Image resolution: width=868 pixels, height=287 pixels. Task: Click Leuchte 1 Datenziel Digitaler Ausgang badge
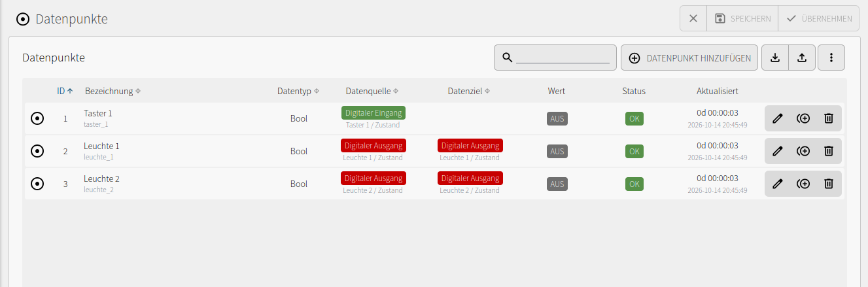[x=470, y=145]
